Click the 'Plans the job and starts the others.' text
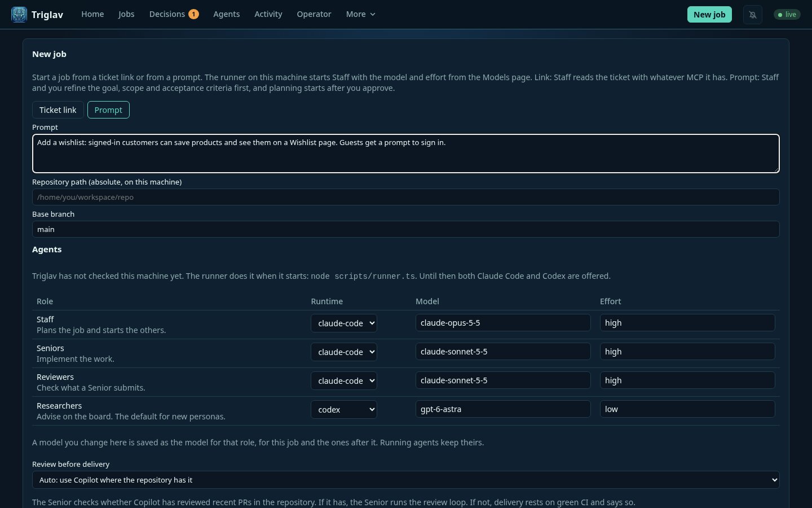Image resolution: width=812 pixels, height=508 pixels. click(101, 330)
